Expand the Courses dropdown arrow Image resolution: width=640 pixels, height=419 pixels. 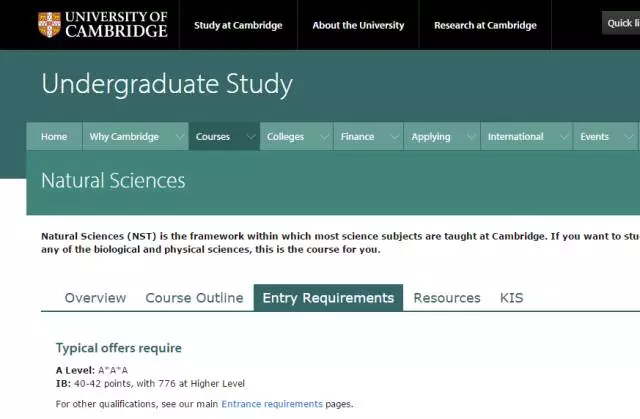pyautogui.click(x=251, y=137)
